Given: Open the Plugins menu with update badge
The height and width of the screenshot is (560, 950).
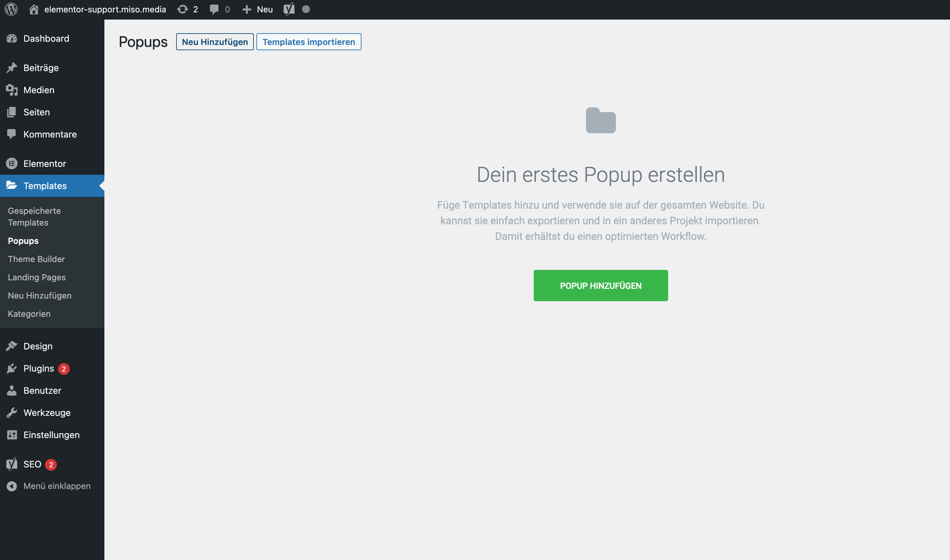Looking at the screenshot, I should [38, 368].
